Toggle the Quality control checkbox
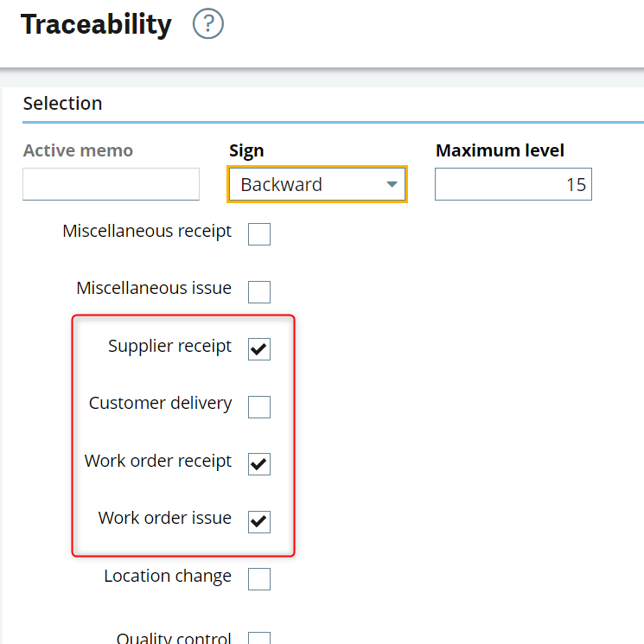The image size is (644, 644). (x=259, y=638)
